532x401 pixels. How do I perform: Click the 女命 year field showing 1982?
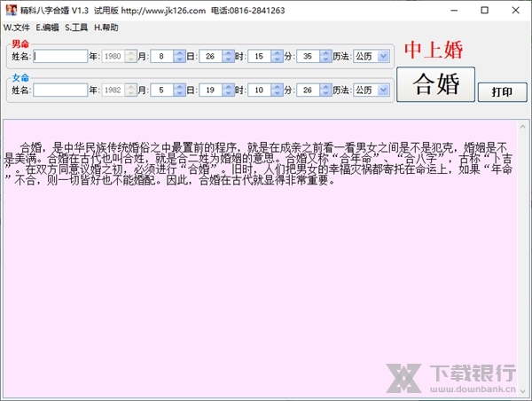click(x=113, y=90)
